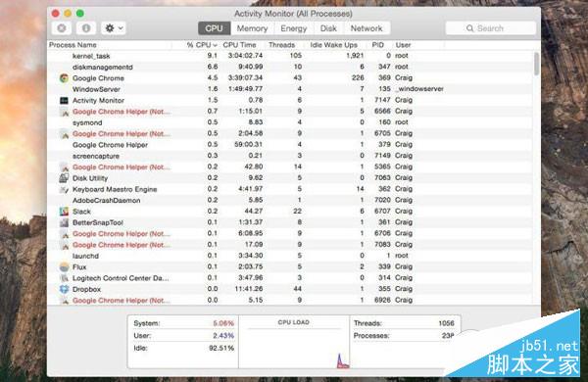Click icon of Chrome Helper PID 7083
Screen dimensions: 588x382
[x=64, y=245]
